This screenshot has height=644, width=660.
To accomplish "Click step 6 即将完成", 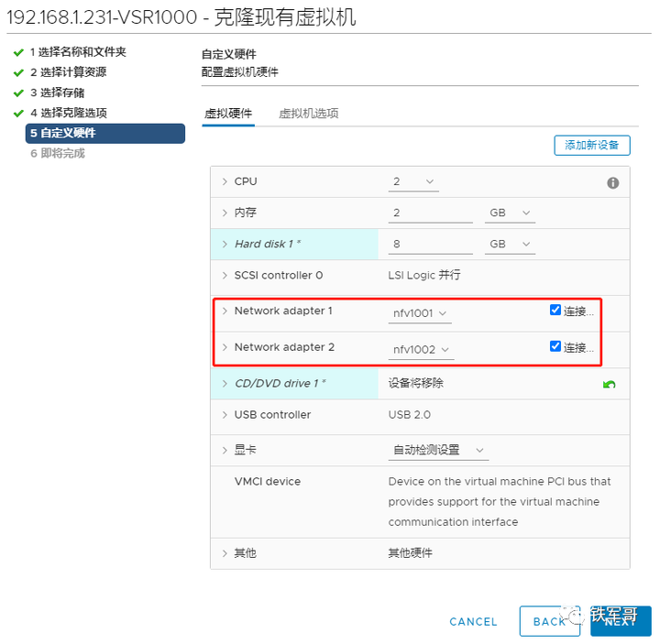I will point(57,153).
